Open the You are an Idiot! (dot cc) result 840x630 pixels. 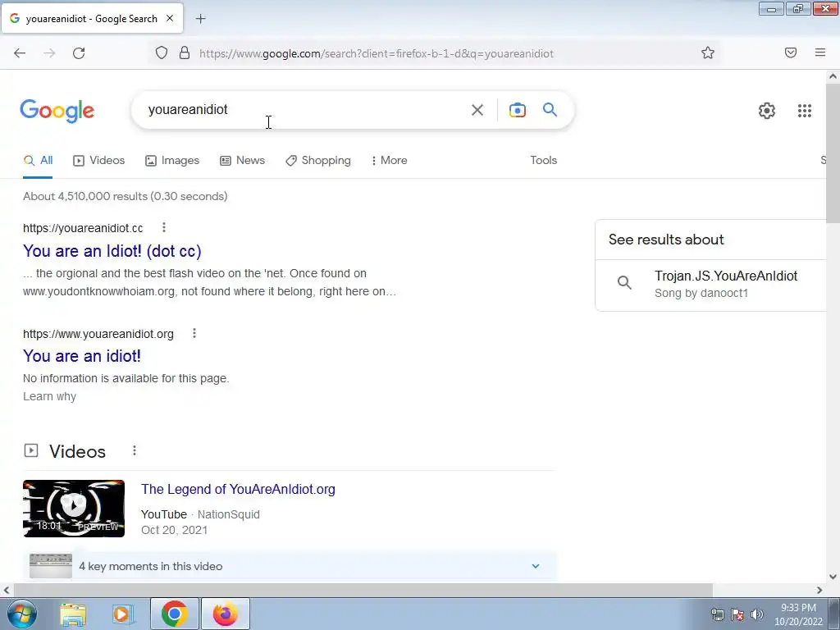(x=112, y=251)
